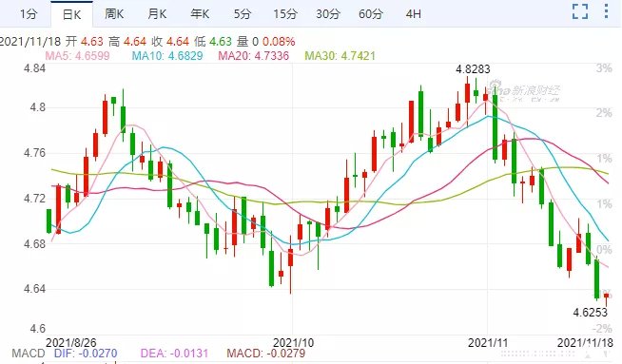622x364 pixels.
Task: Select the 15分 interval tab
Action: coord(284,14)
